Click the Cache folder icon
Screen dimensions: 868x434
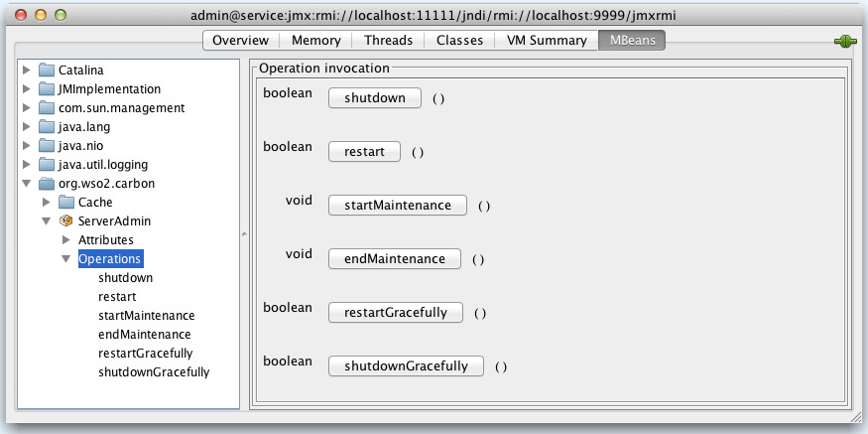[x=66, y=203]
